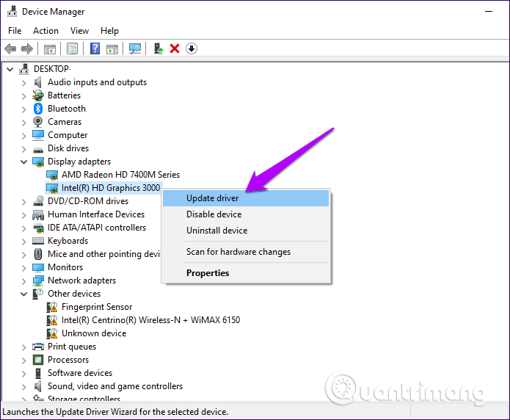Click the Audio inputs and outputs speaker icon
This screenshot has width=510, height=420.
pyautogui.click(x=38, y=82)
